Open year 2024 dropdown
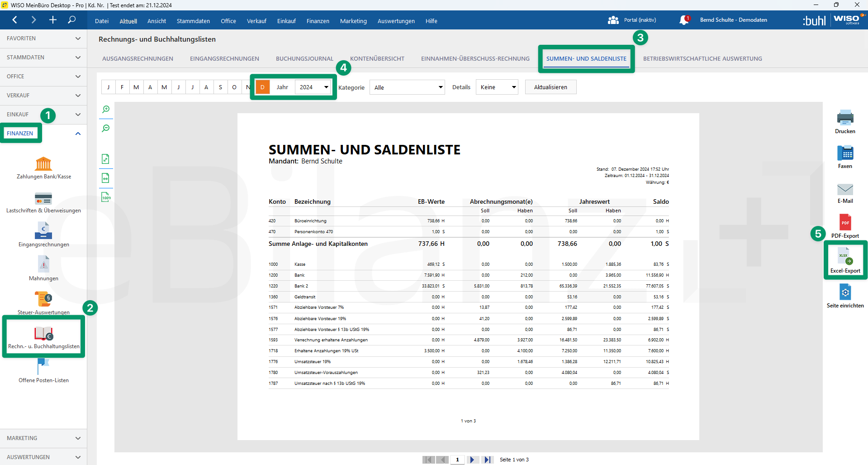868x465 pixels. pyautogui.click(x=313, y=87)
